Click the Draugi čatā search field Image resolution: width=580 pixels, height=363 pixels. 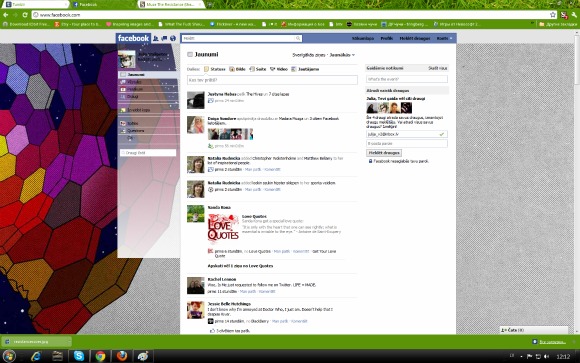(x=148, y=152)
